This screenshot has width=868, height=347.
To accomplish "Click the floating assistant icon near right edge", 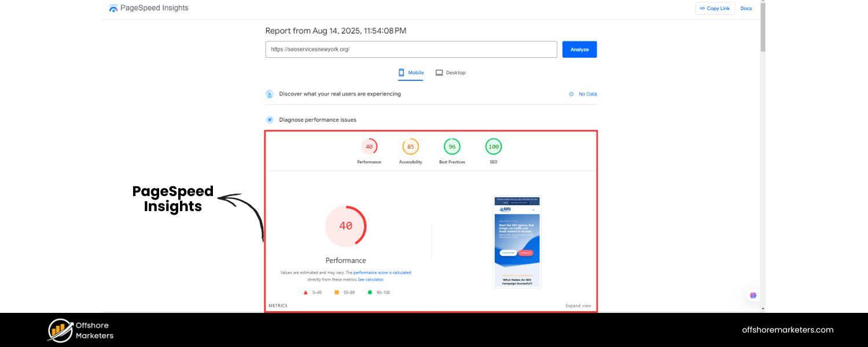I will pyautogui.click(x=753, y=295).
